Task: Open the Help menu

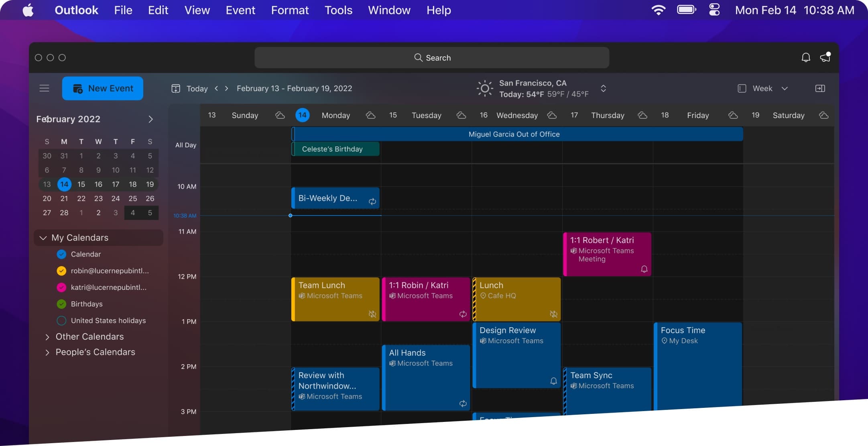Action: click(439, 10)
